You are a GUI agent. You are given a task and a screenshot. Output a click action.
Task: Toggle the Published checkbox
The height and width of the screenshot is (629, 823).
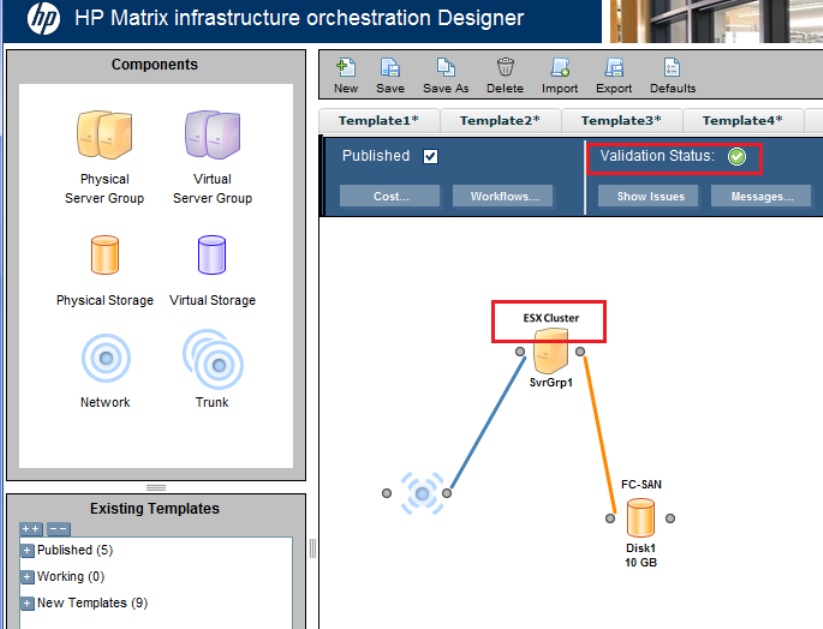click(430, 156)
